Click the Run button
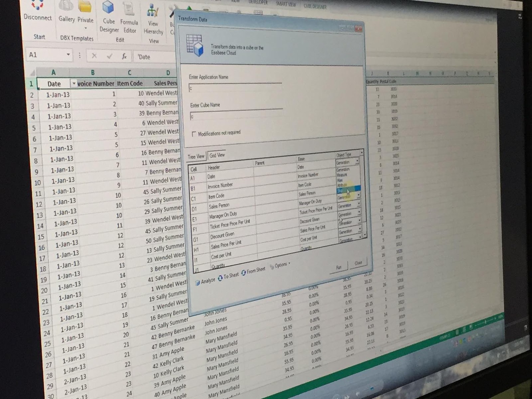 tap(338, 267)
